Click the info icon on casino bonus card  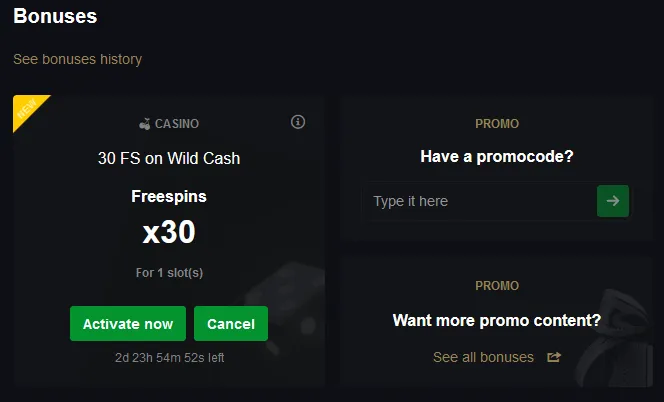[x=297, y=122]
